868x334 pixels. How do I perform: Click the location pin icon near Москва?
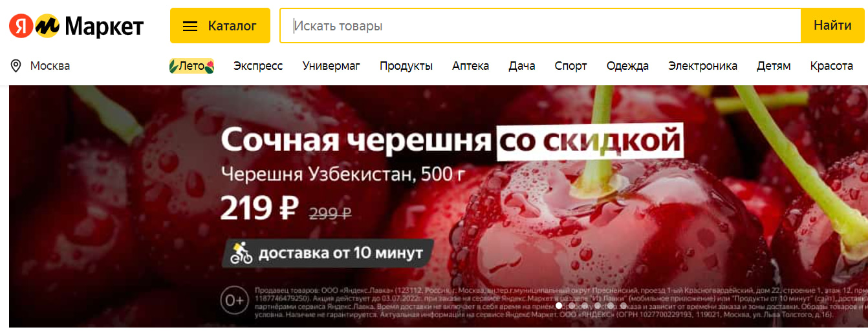pyautogui.click(x=16, y=65)
